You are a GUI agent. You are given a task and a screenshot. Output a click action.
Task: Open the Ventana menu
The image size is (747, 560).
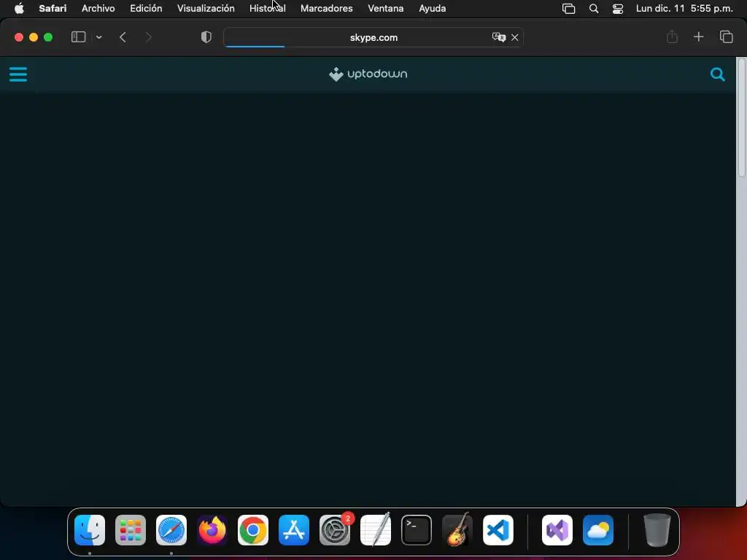(385, 8)
